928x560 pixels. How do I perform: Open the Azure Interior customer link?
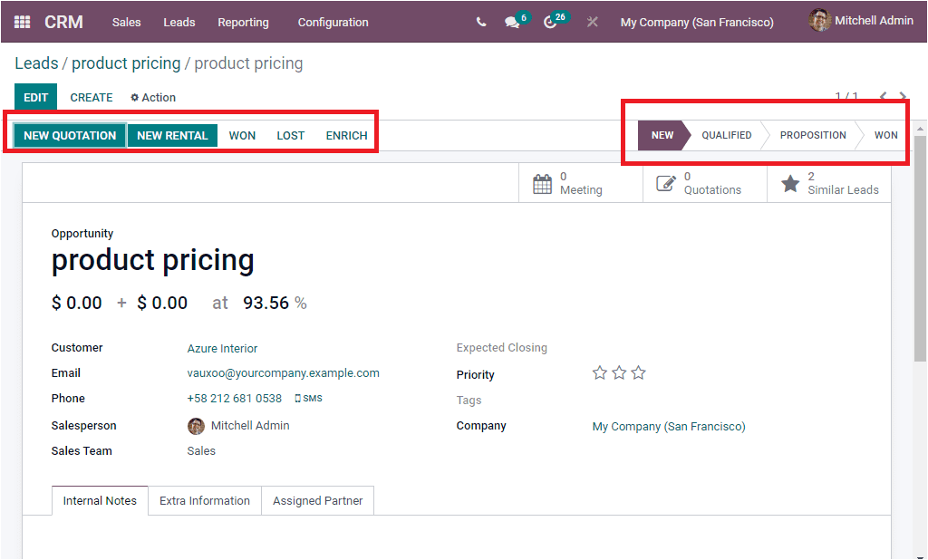pos(222,347)
